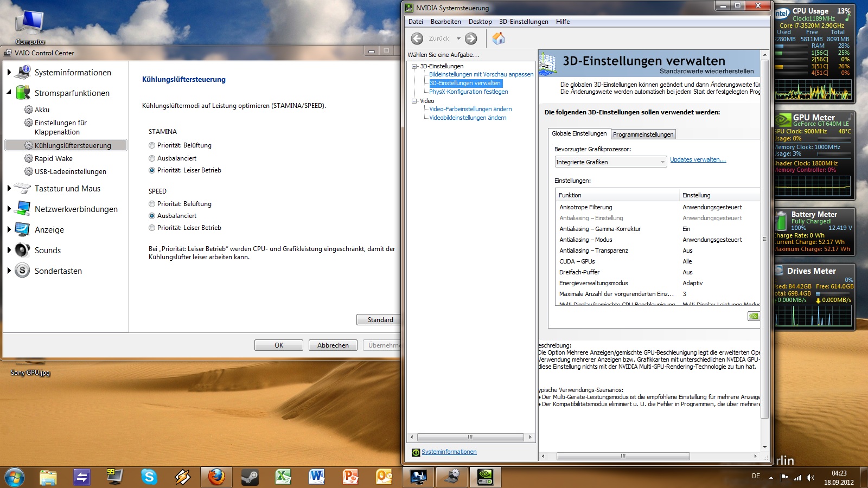The width and height of the screenshot is (868, 488).
Task: Open the Datei menu
Action: pyautogui.click(x=416, y=22)
